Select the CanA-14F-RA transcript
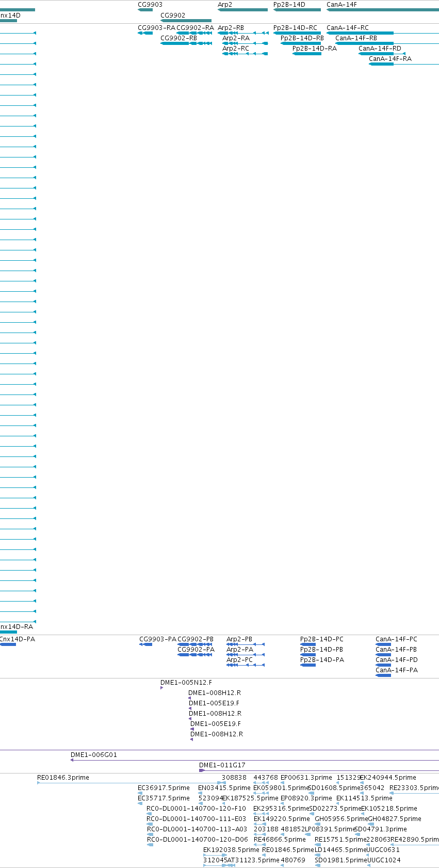Image resolution: width=439 pixels, height=868 pixels. point(404,64)
